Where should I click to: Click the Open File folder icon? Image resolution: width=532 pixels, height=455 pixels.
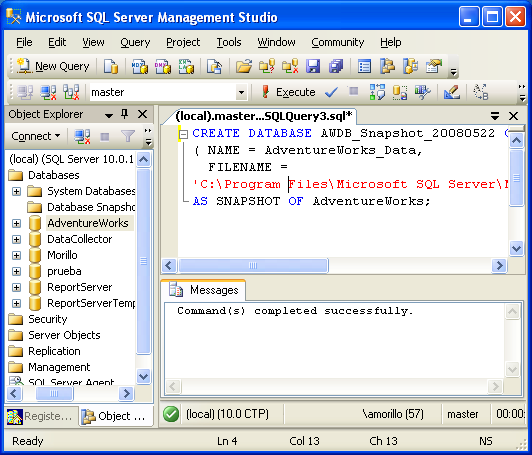point(244,66)
